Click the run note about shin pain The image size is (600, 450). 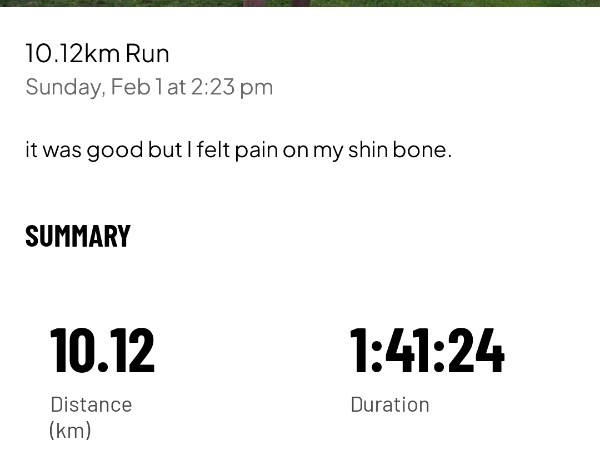(238, 150)
